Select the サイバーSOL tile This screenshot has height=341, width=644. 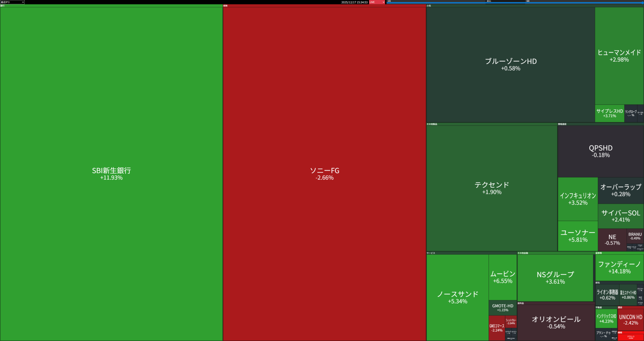click(x=621, y=216)
